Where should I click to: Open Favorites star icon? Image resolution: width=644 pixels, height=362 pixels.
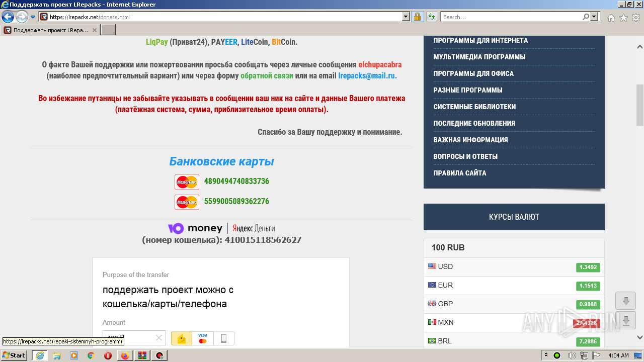click(x=623, y=18)
